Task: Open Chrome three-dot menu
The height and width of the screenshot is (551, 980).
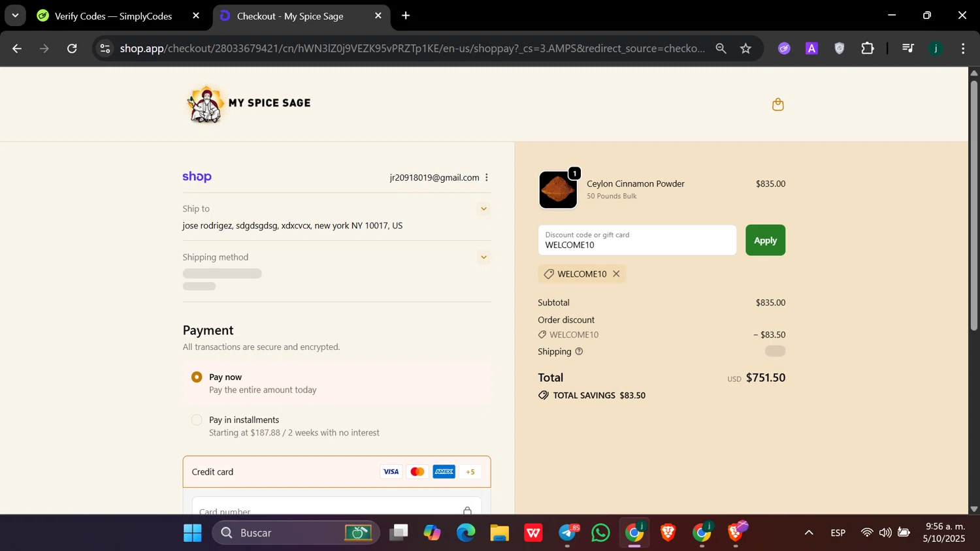Action: click(963, 48)
